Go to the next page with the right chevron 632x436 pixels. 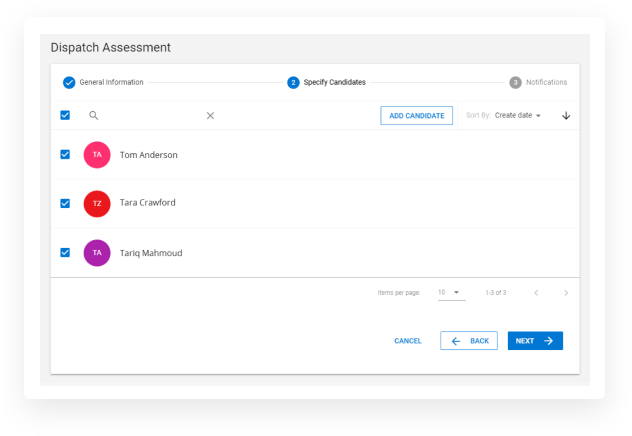(566, 293)
